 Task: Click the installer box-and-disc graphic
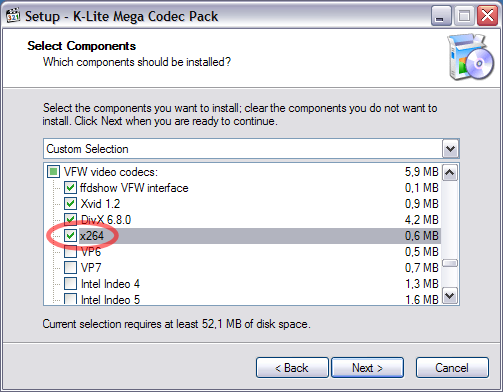click(471, 57)
